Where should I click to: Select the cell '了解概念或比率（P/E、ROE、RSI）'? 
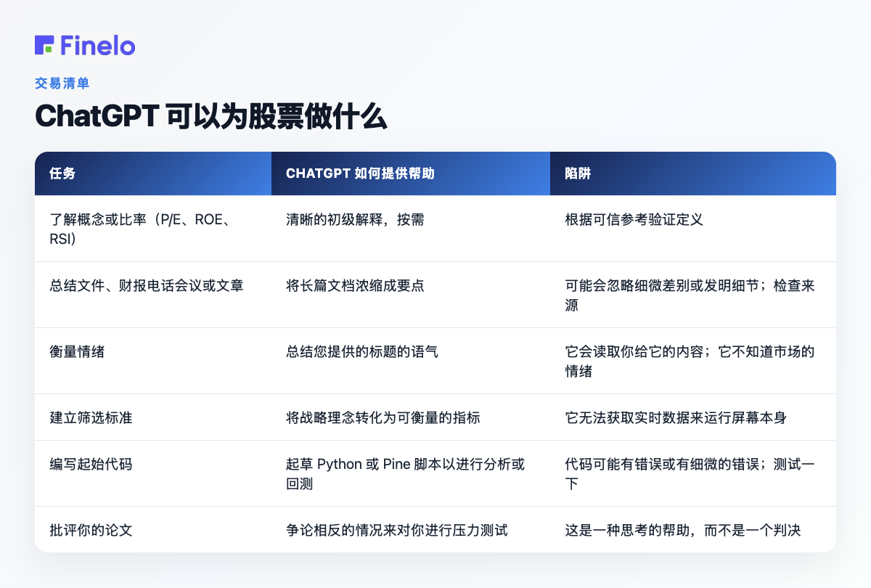(x=153, y=229)
